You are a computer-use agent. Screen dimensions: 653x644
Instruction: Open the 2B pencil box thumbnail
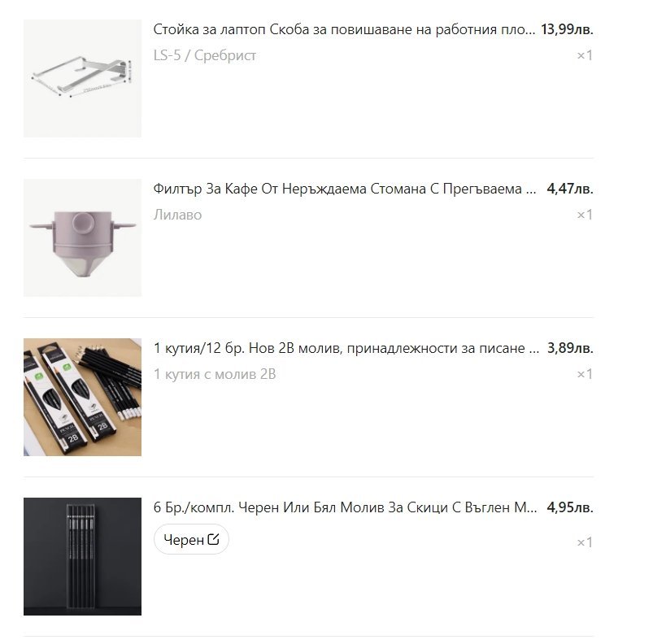[82, 397]
